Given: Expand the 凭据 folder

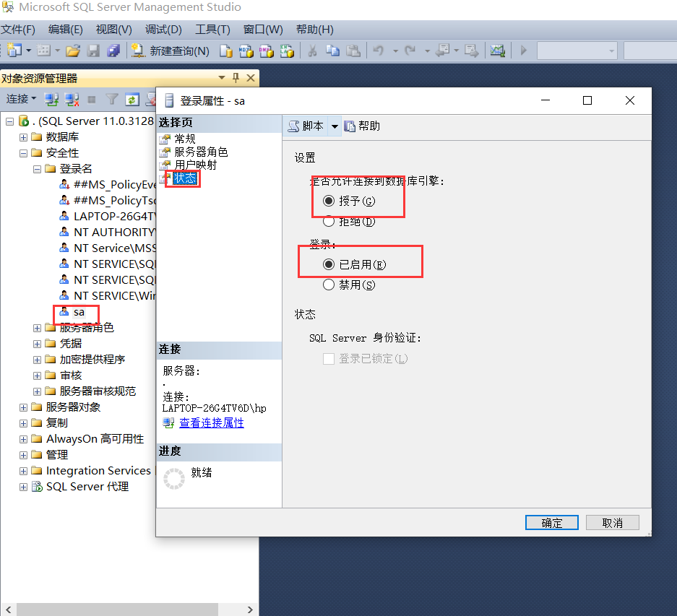Looking at the screenshot, I should 37,344.
